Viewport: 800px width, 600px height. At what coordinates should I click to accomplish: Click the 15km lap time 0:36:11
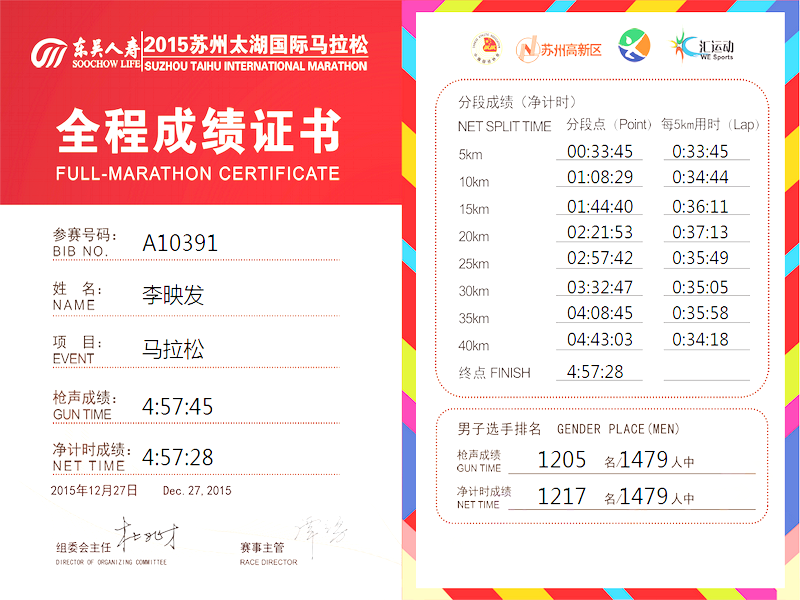coord(700,207)
